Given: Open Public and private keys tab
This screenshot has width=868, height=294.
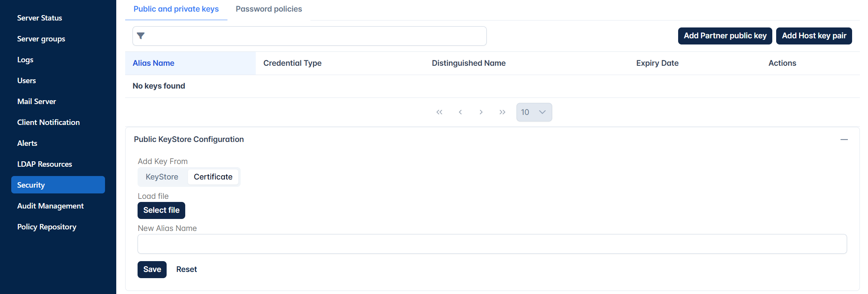Looking at the screenshot, I should coord(176,9).
